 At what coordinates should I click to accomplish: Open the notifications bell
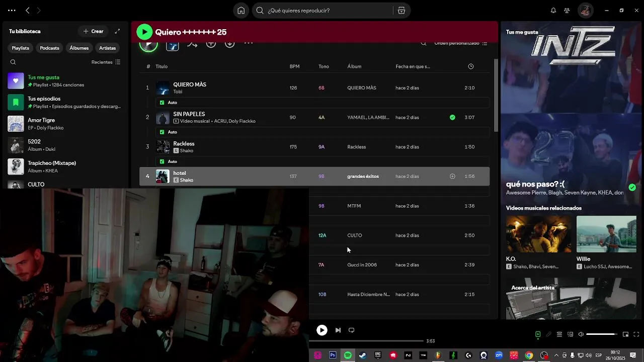click(x=553, y=11)
